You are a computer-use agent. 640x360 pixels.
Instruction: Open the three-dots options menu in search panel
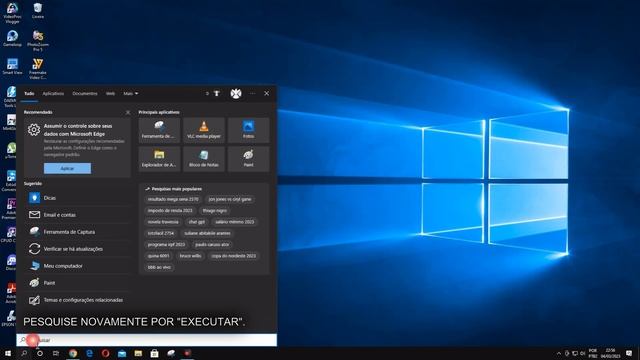click(x=253, y=93)
